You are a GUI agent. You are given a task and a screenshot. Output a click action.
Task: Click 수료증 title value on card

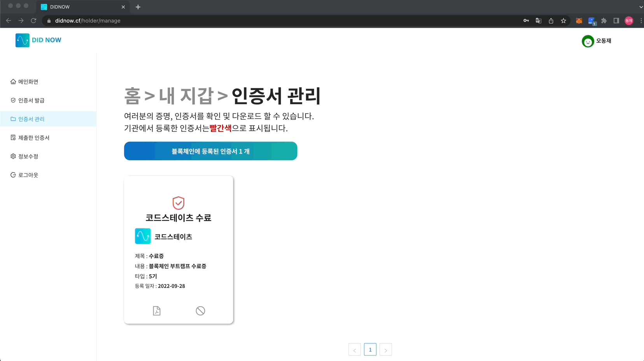coord(156,256)
